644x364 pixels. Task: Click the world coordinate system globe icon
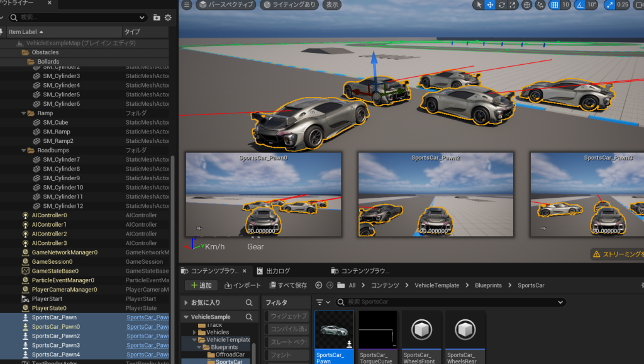tap(526, 5)
